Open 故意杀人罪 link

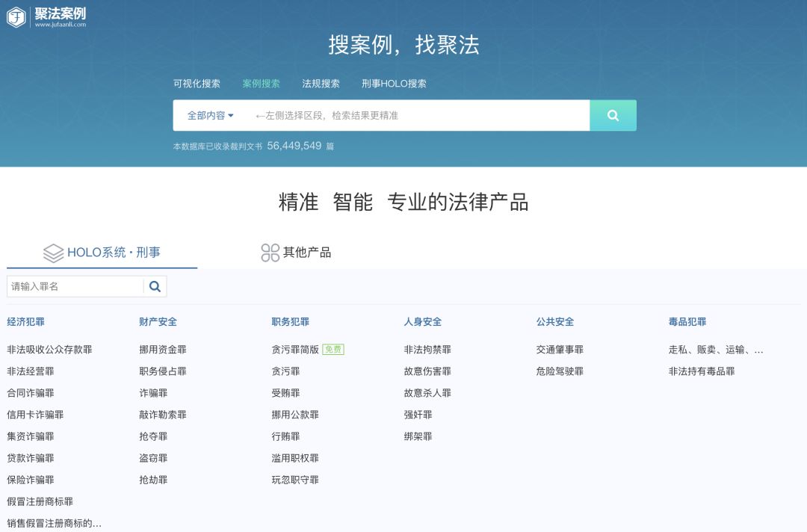click(427, 392)
